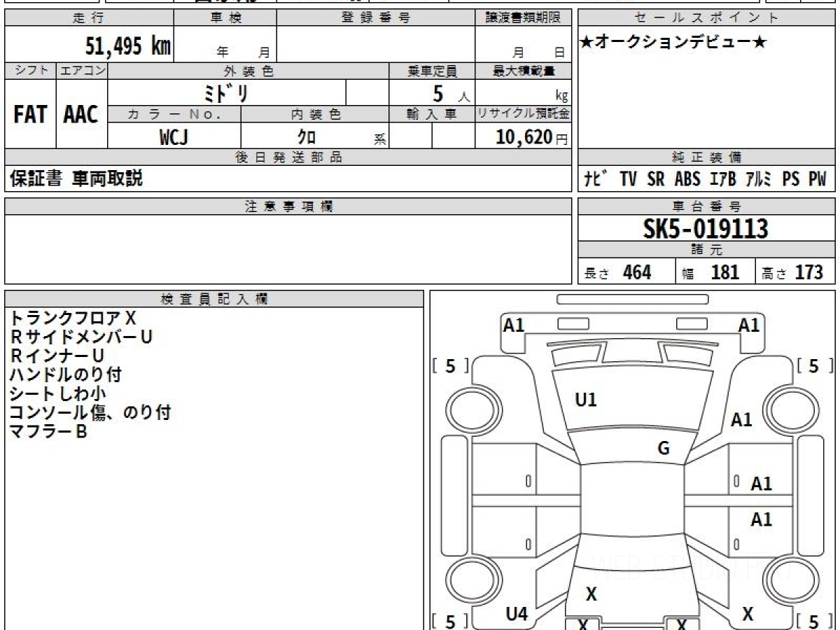840x630 pixels.
Task: Click the 51,495 km mileage value
Action: click(x=128, y=46)
